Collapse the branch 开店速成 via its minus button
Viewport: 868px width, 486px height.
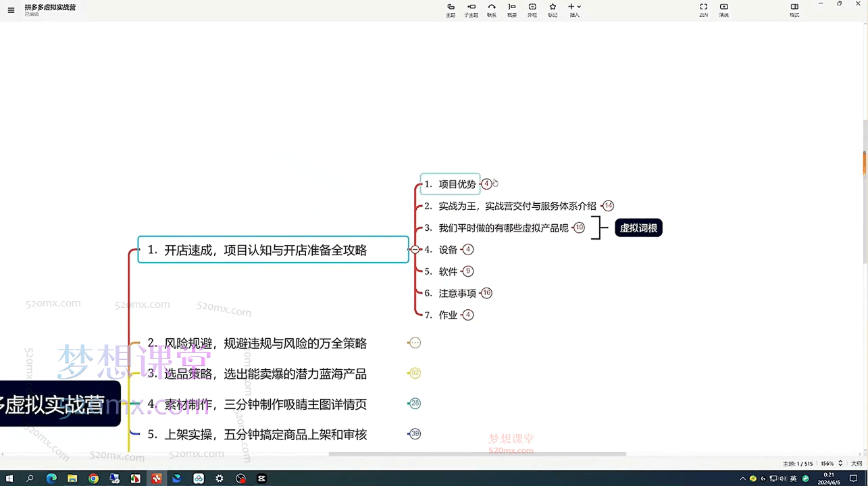point(415,250)
